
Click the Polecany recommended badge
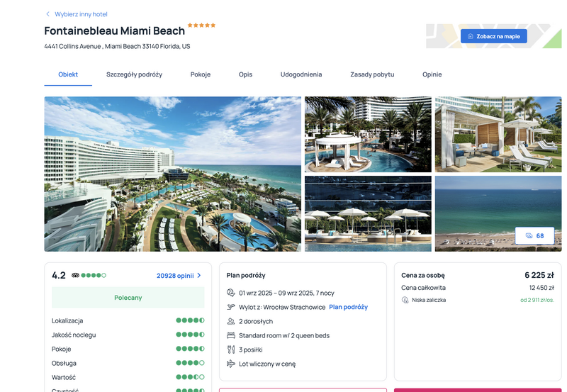[128, 298]
